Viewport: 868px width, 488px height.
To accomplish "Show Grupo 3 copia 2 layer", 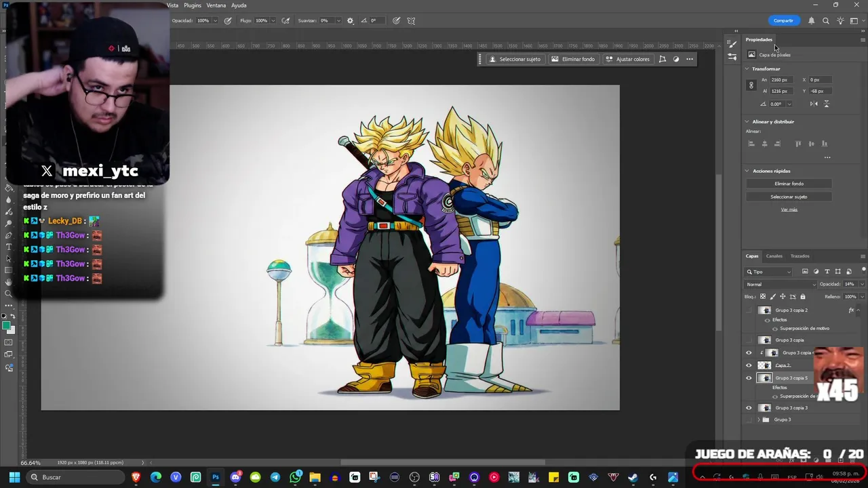I will 749,310.
